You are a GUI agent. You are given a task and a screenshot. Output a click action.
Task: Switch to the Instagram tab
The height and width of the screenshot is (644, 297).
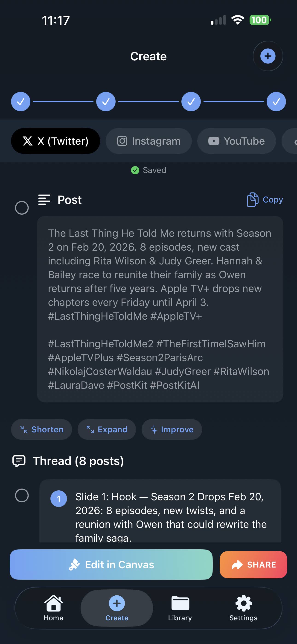(x=148, y=141)
